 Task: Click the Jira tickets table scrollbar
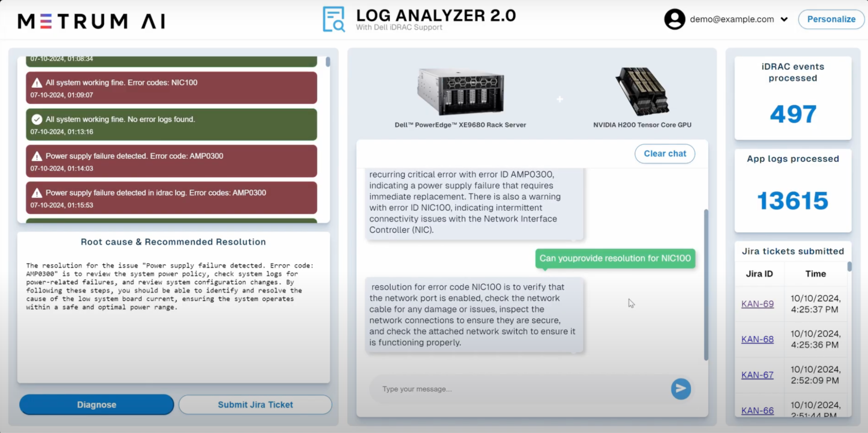click(849, 266)
